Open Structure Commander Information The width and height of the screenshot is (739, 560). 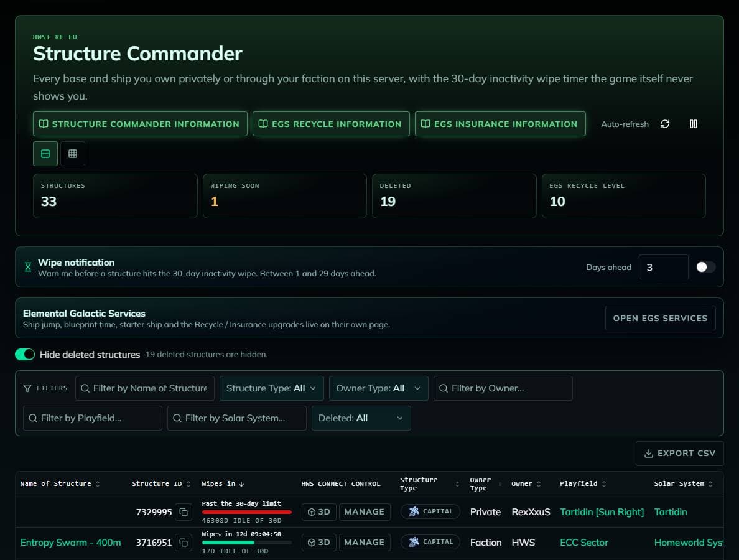(x=140, y=124)
